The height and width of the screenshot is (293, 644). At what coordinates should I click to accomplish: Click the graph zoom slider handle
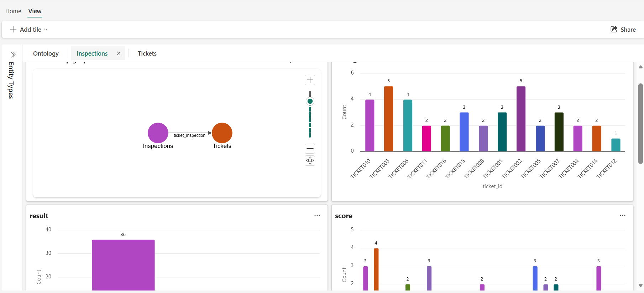click(x=310, y=101)
